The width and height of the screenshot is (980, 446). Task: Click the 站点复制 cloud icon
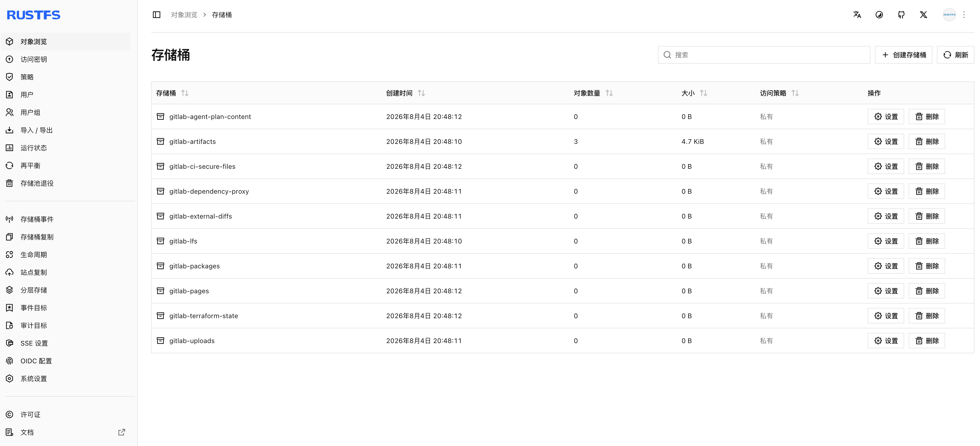(9, 272)
